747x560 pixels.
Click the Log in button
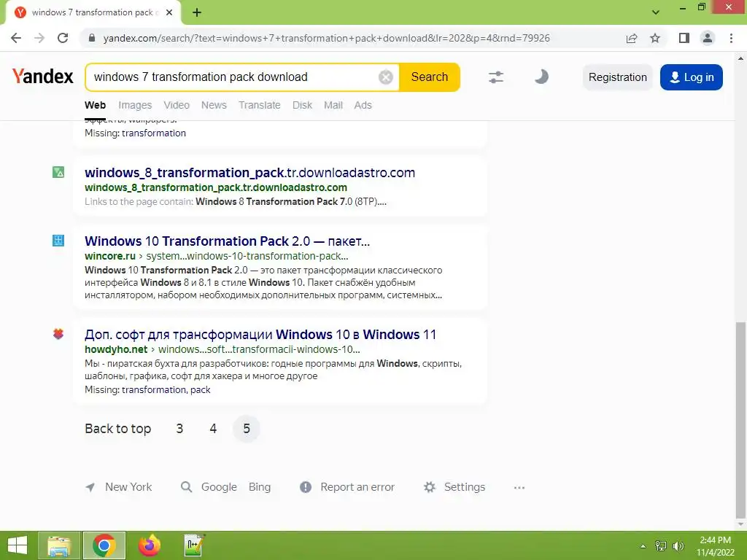pyautogui.click(x=692, y=77)
